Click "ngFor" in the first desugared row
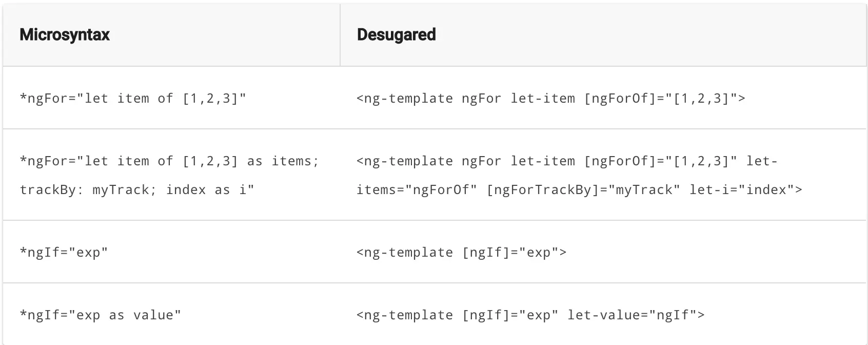This screenshot has height=345, width=868. [481, 98]
